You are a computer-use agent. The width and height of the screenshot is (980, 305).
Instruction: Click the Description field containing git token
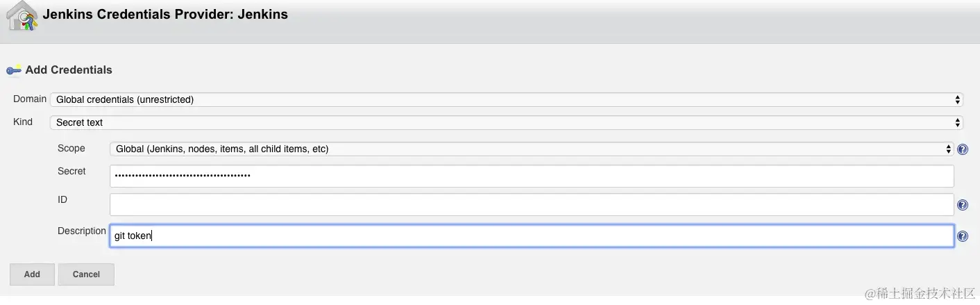click(532, 236)
